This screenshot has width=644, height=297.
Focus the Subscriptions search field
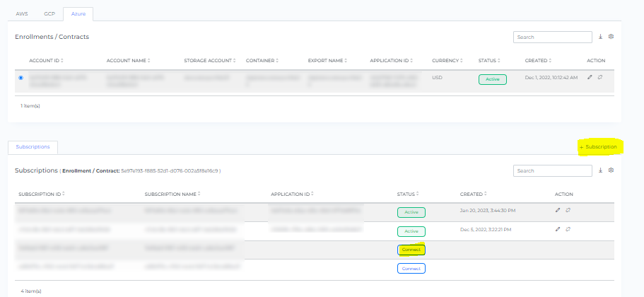click(552, 170)
